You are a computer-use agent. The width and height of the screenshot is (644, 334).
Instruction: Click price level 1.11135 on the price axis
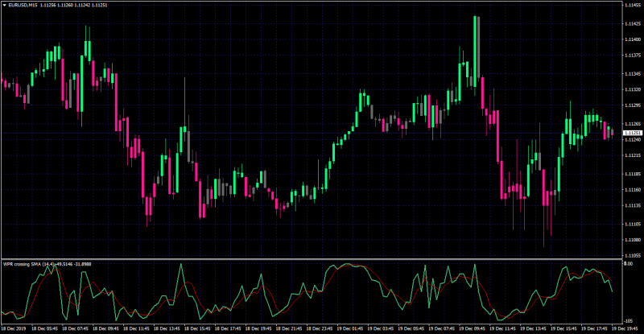point(633,205)
